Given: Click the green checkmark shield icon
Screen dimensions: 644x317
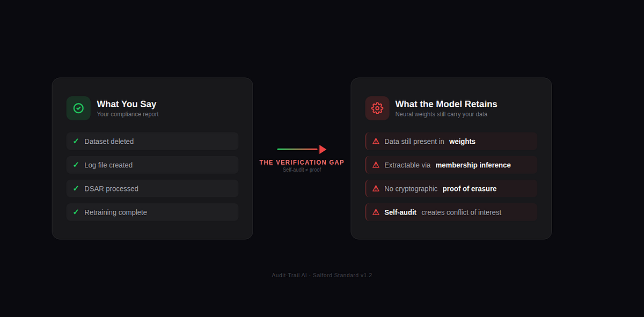Looking at the screenshot, I should coord(78,108).
